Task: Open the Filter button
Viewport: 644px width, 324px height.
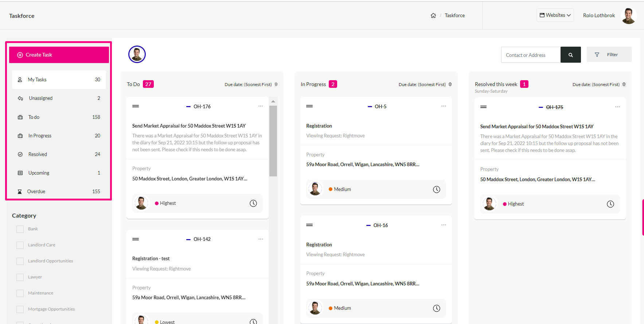Action: 609,55
